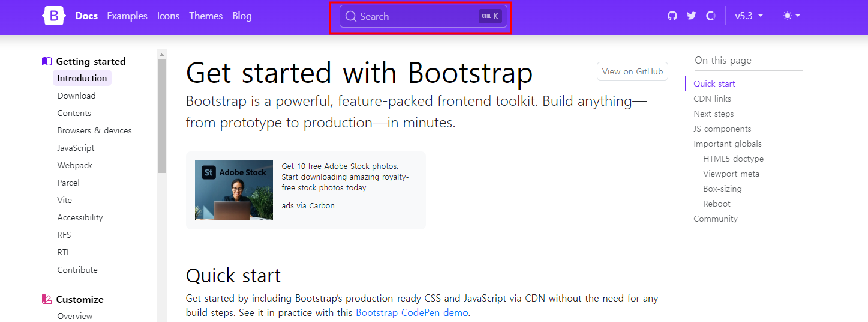
Task: Click the Search input field
Action: [424, 16]
